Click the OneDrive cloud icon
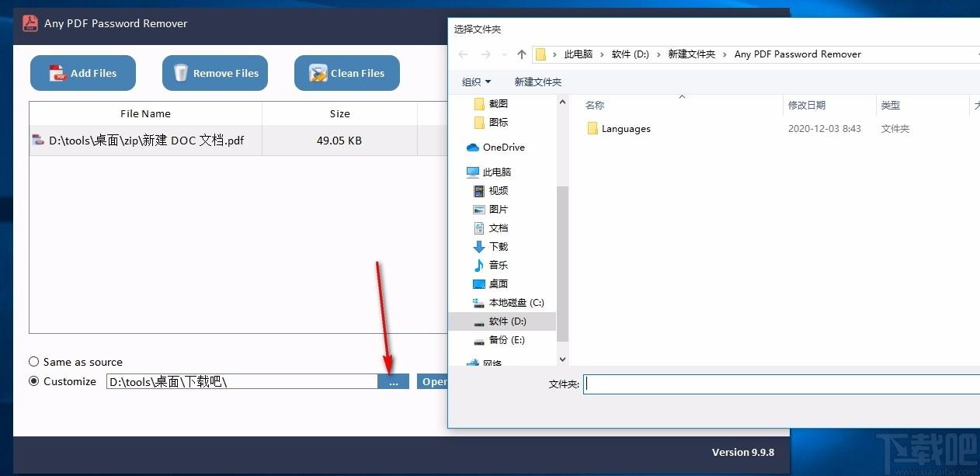 pyautogui.click(x=472, y=147)
